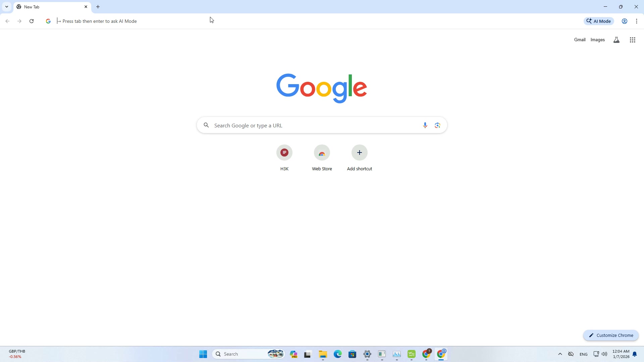Show hidden system tray icons

click(x=560, y=354)
